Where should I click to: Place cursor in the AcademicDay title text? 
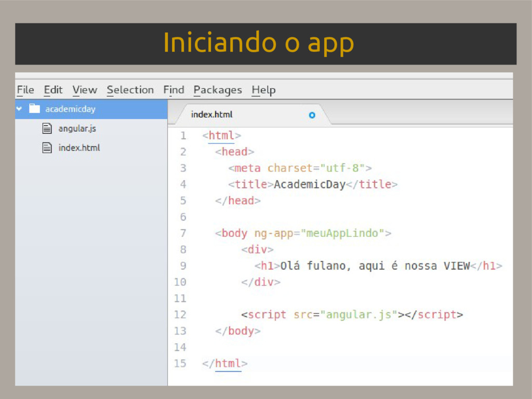[x=310, y=184]
